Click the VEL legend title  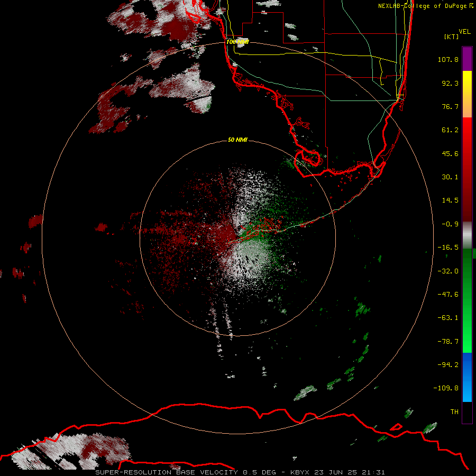(464, 32)
